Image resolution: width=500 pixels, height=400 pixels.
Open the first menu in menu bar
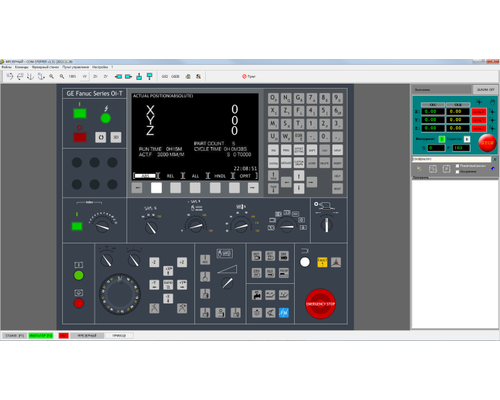pyautogui.click(x=6, y=67)
